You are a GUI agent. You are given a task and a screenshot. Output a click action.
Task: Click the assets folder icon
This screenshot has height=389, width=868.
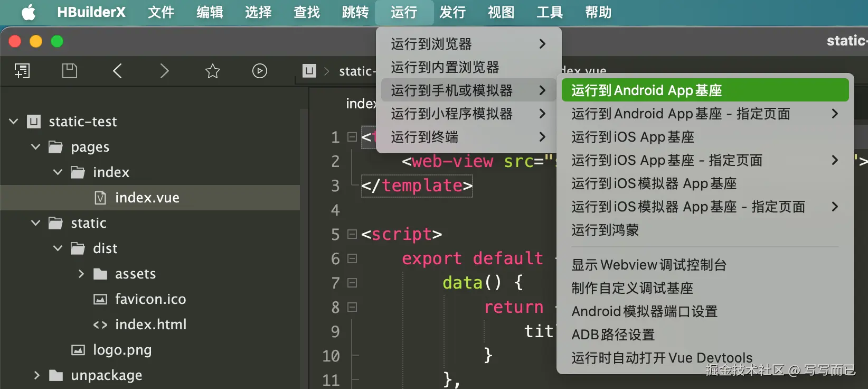[100, 274]
